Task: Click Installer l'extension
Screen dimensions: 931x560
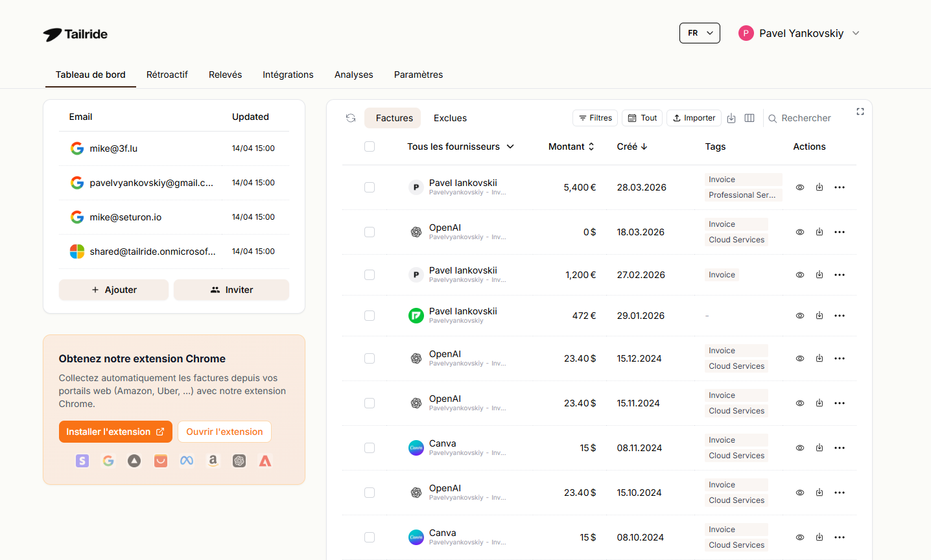Action: pyautogui.click(x=115, y=431)
